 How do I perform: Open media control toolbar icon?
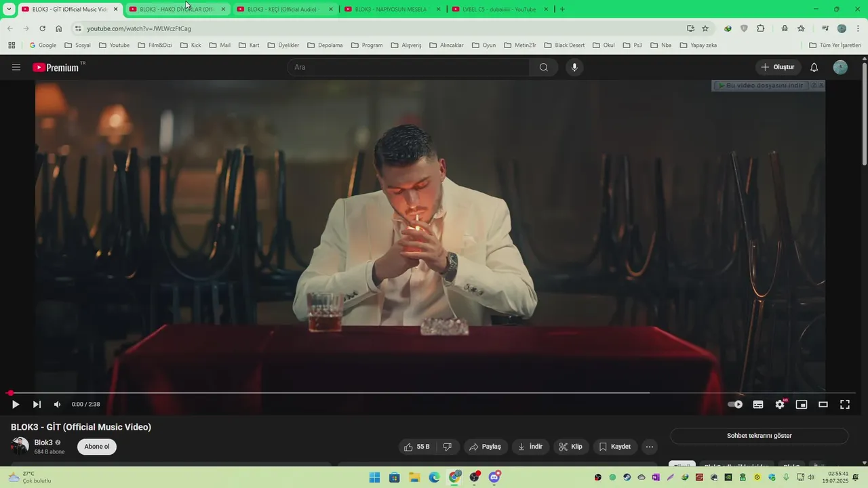(825, 28)
